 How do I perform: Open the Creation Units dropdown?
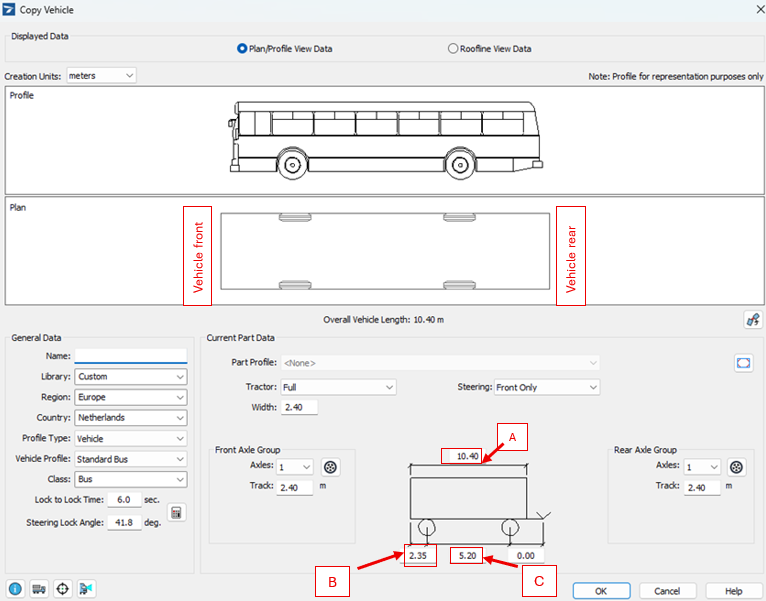(101, 76)
